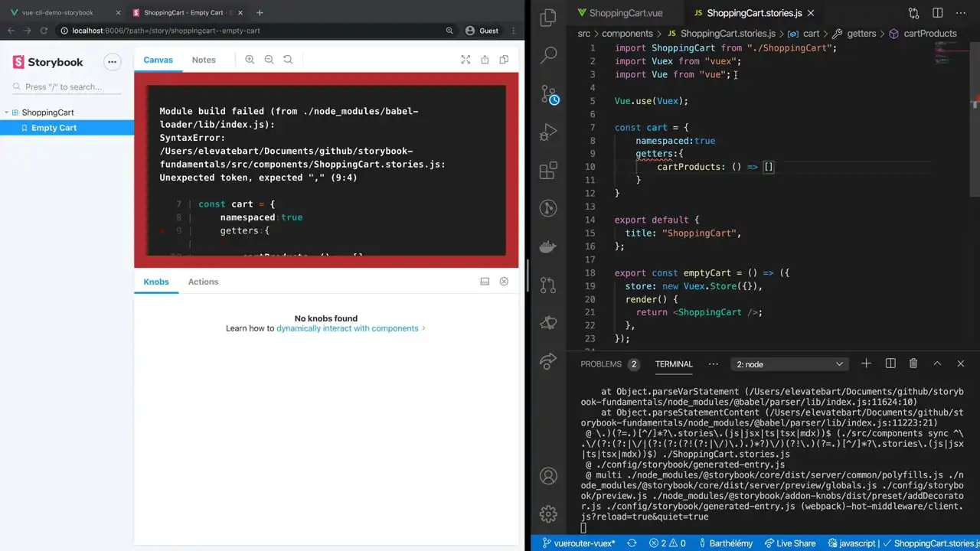The height and width of the screenshot is (551, 980).
Task: Maximize terminal panel with chevron up
Action: (x=937, y=364)
